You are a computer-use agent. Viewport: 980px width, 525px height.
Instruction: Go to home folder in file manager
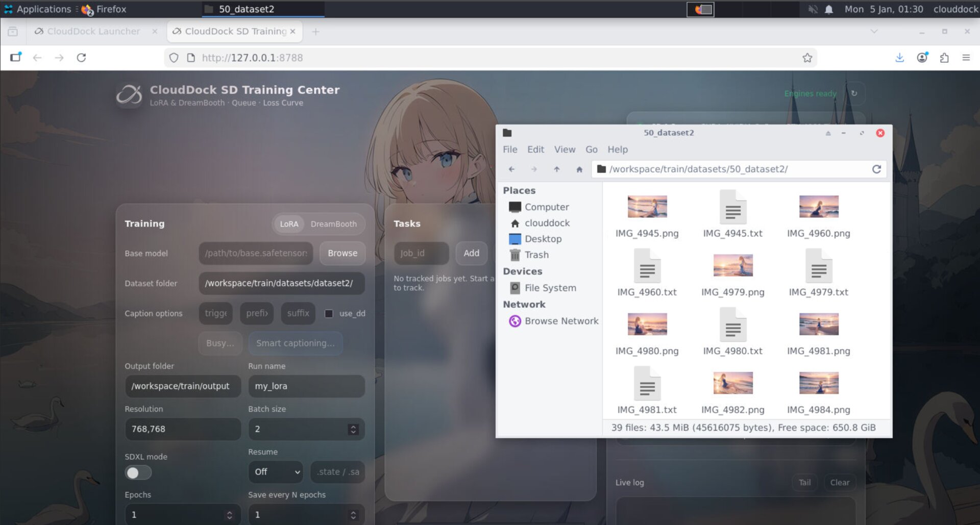579,169
